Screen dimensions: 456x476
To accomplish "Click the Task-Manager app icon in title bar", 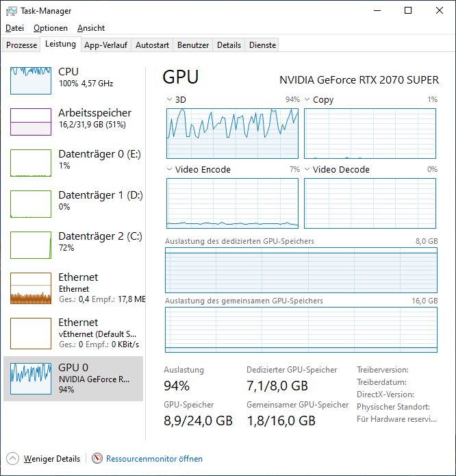I will pyautogui.click(x=12, y=11).
